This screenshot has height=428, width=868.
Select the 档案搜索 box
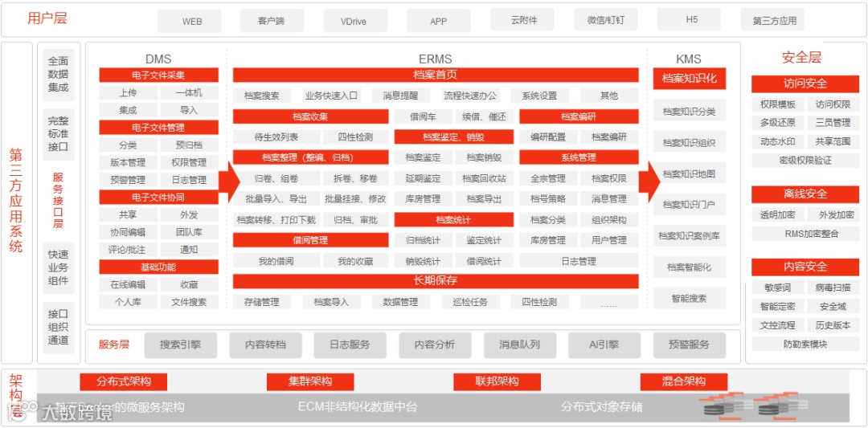[x=262, y=96]
